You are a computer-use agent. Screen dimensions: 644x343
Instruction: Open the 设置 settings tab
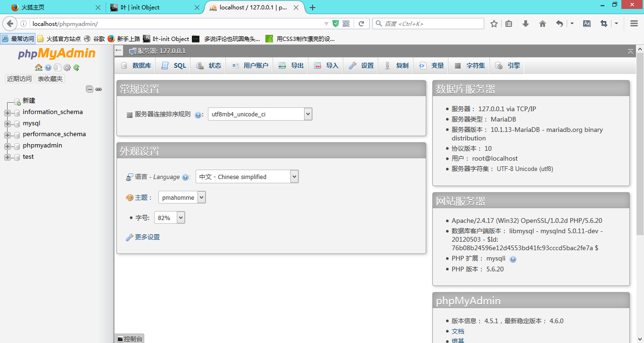tap(361, 66)
